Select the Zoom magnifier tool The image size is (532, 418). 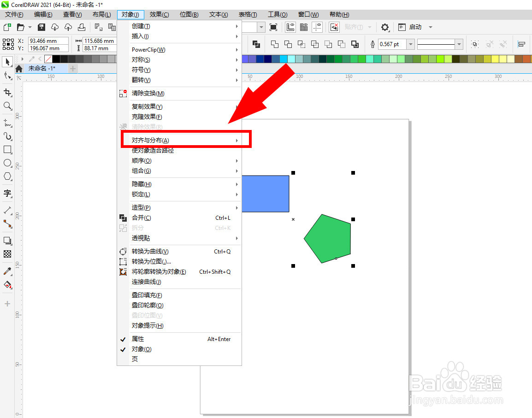click(7, 106)
